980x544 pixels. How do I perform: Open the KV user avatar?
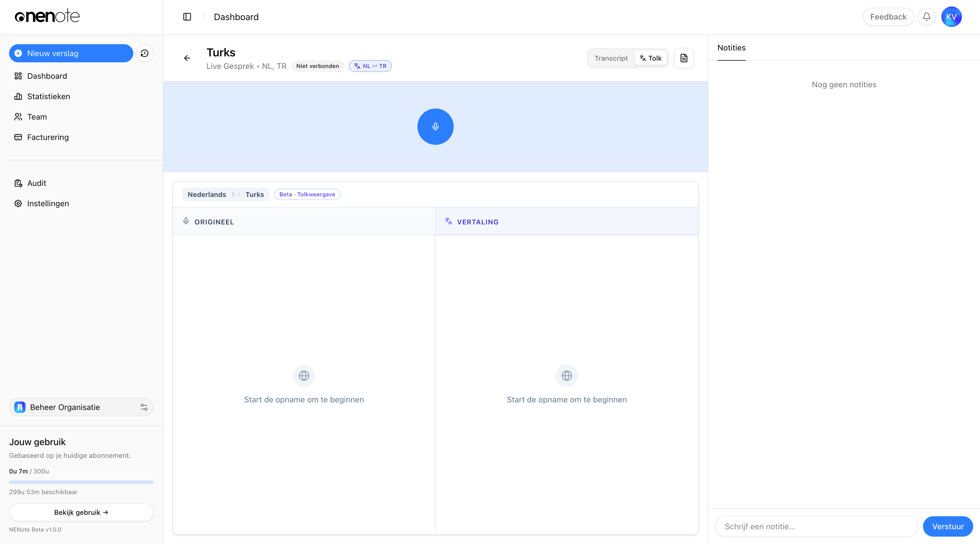(951, 17)
